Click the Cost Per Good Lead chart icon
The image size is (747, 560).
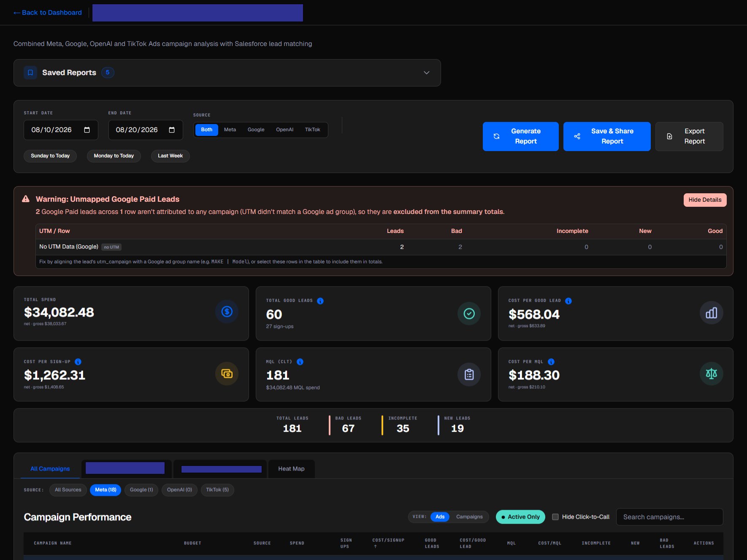click(712, 313)
